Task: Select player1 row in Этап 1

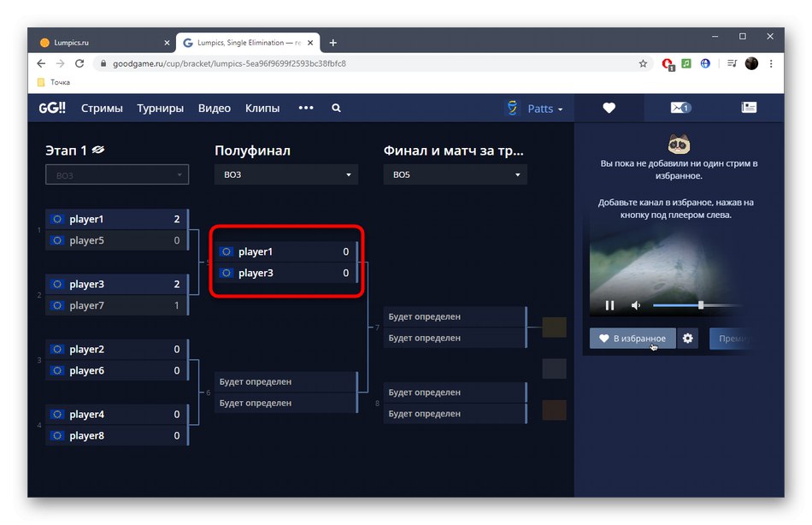Action: point(116,219)
